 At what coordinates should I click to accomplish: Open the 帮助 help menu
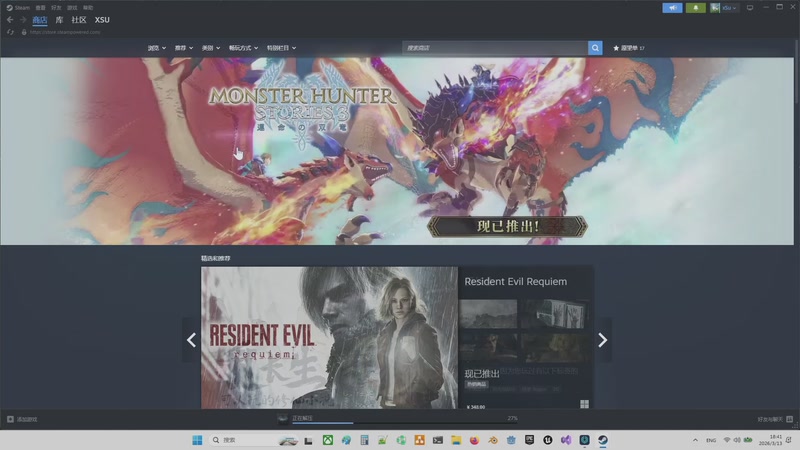pyautogui.click(x=88, y=8)
